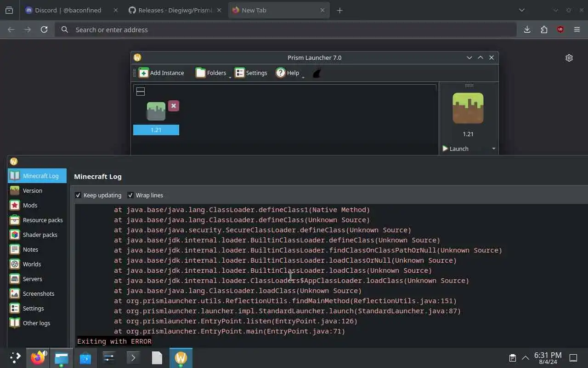This screenshot has width=588, height=368.
Task: Click the Firefox View icon
Action: pos(9,10)
